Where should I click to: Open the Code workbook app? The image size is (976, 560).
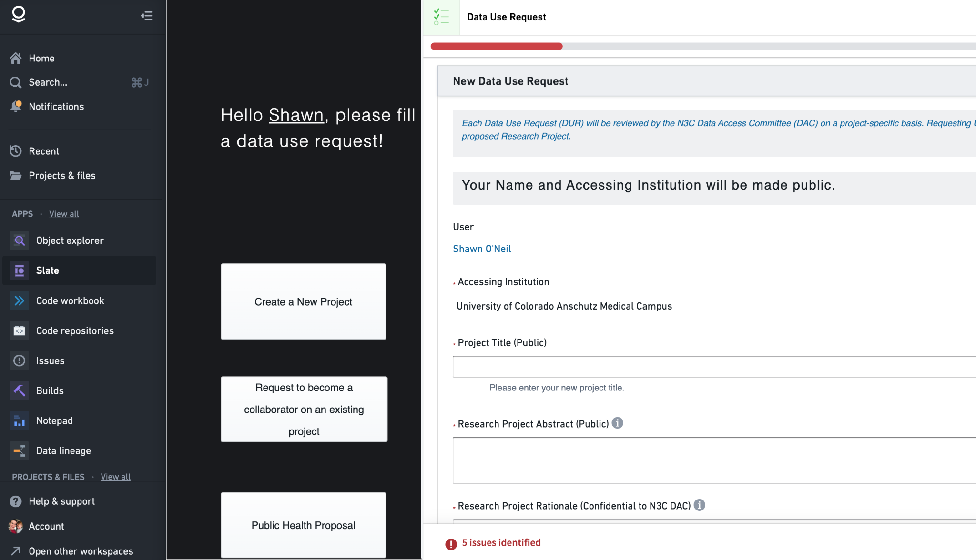pyautogui.click(x=70, y=300)
